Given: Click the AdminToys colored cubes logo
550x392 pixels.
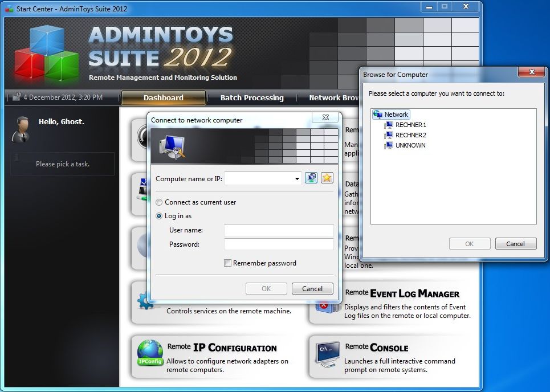Looking at the screenshot, I should 47,53.
